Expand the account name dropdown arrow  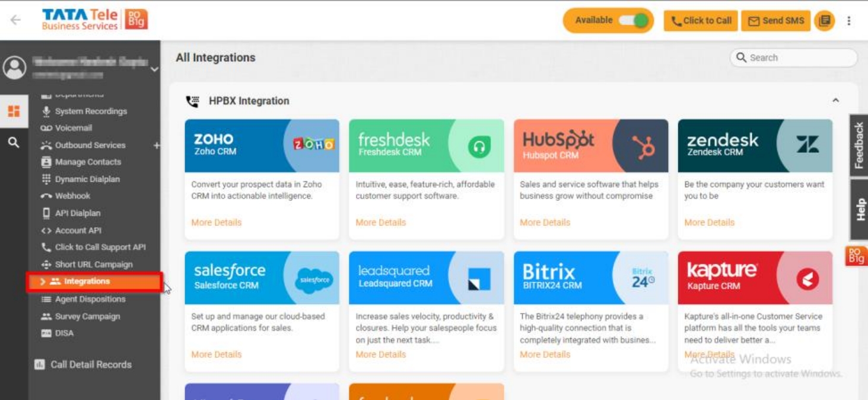click(x=154, y=69)
